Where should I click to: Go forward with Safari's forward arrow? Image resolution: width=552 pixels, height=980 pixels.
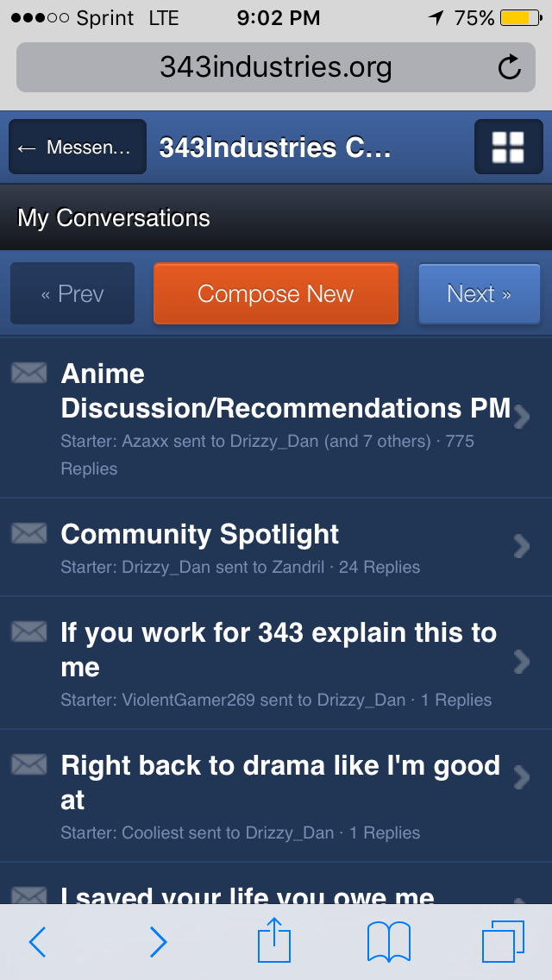pos(158,942)
